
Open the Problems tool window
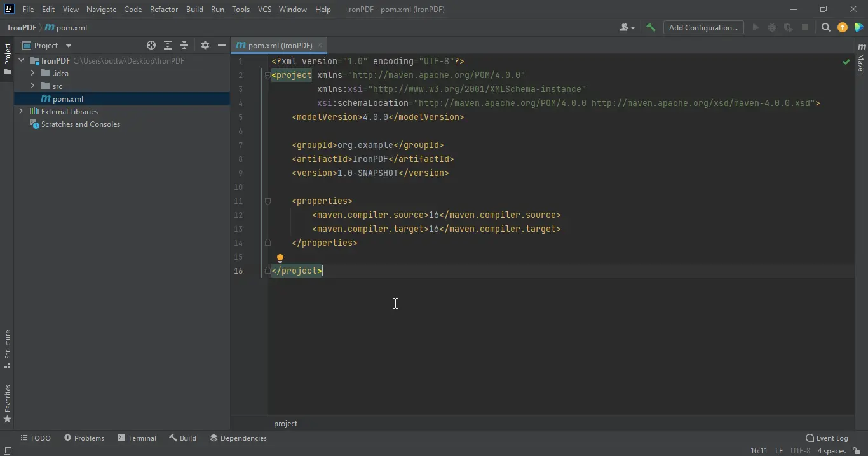coord(84,438)
